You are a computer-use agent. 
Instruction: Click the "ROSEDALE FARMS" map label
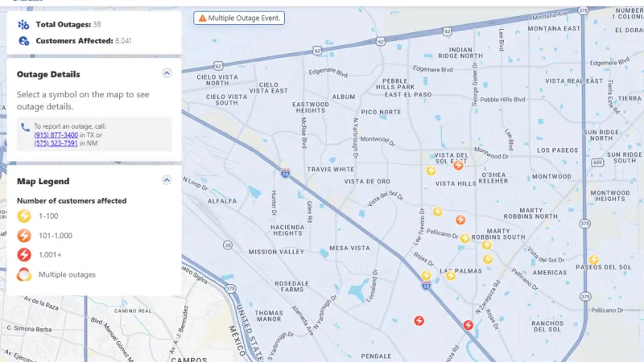pyautogui.click(x=291, y=286)
